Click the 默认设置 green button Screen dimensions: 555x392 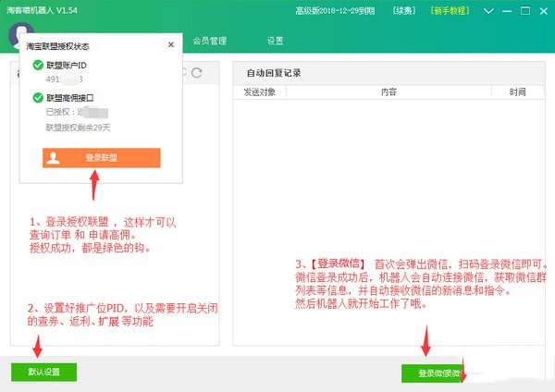(43, 372)
